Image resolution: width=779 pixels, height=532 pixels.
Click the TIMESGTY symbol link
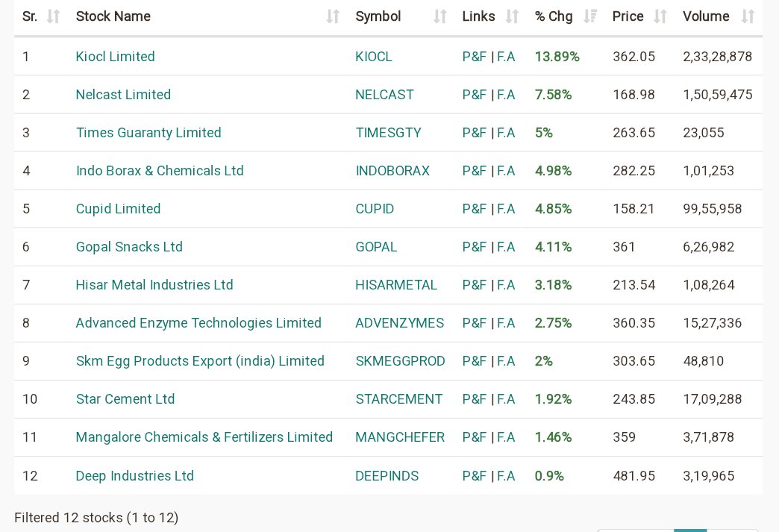(x=389, y=133)
